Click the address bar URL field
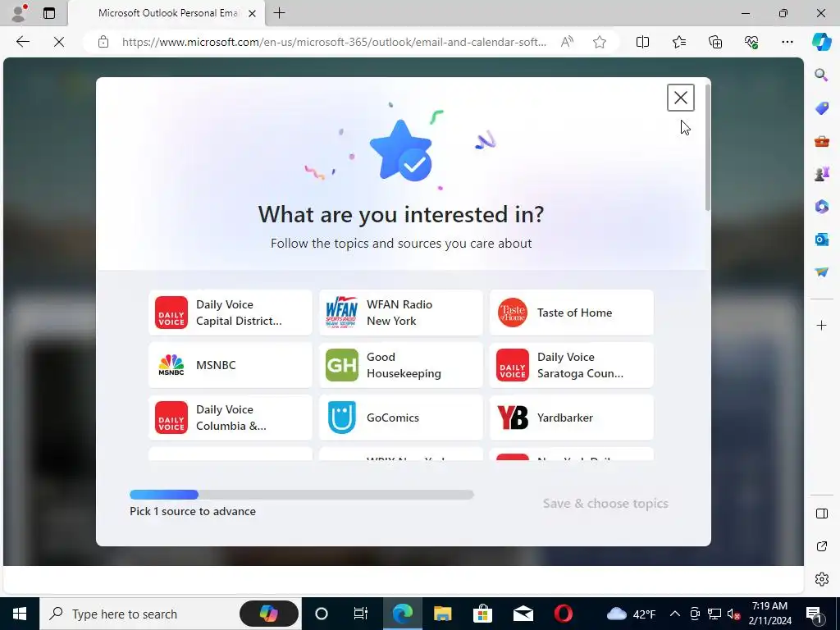Image resolution: width=840 pixels, height=630 pixels. tap(335, 42)
